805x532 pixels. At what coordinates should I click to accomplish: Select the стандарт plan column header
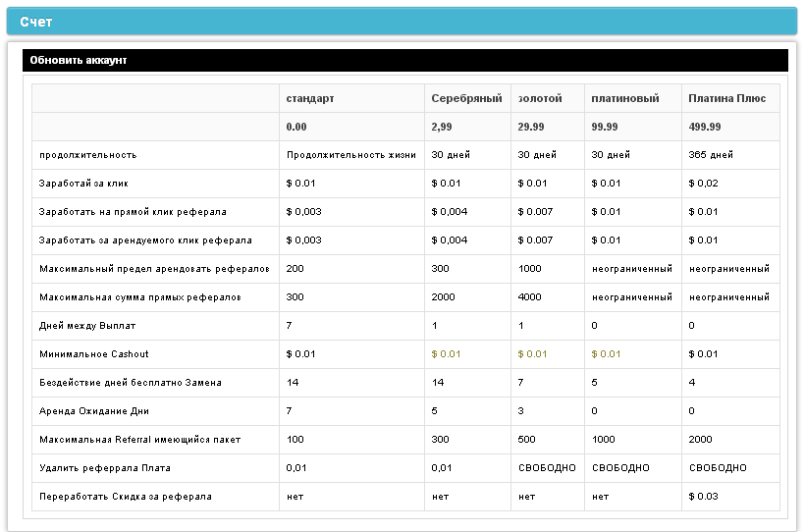point(310,98)
